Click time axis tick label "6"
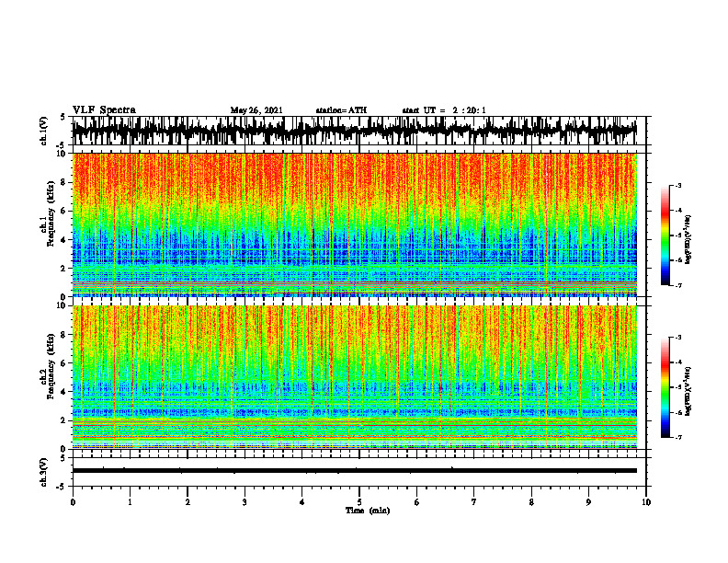 [416, 502]
